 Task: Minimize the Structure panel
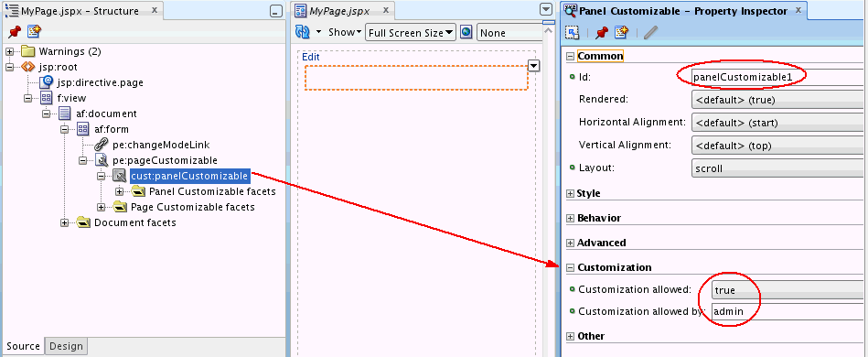(x=275, y=12)
